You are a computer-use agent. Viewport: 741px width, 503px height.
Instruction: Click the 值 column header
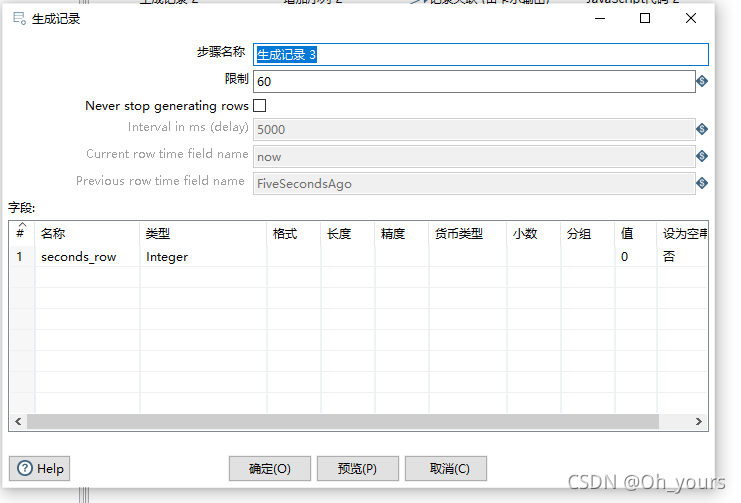coord(636,233)
